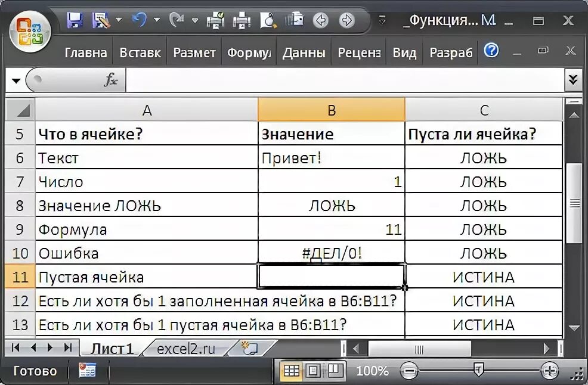Open the Формулы ribbon tab
This screenshot has width=588, height=385.
coord(249,53)
